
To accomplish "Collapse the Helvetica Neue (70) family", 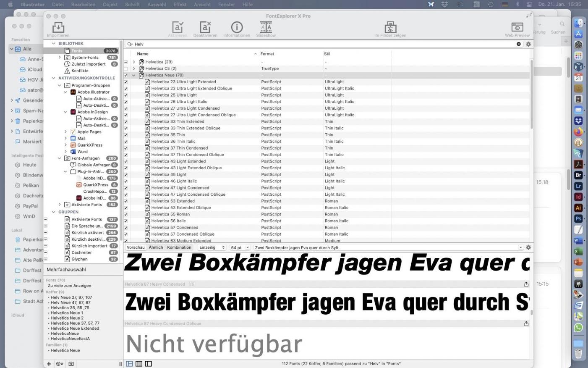I will coord(134,75).
